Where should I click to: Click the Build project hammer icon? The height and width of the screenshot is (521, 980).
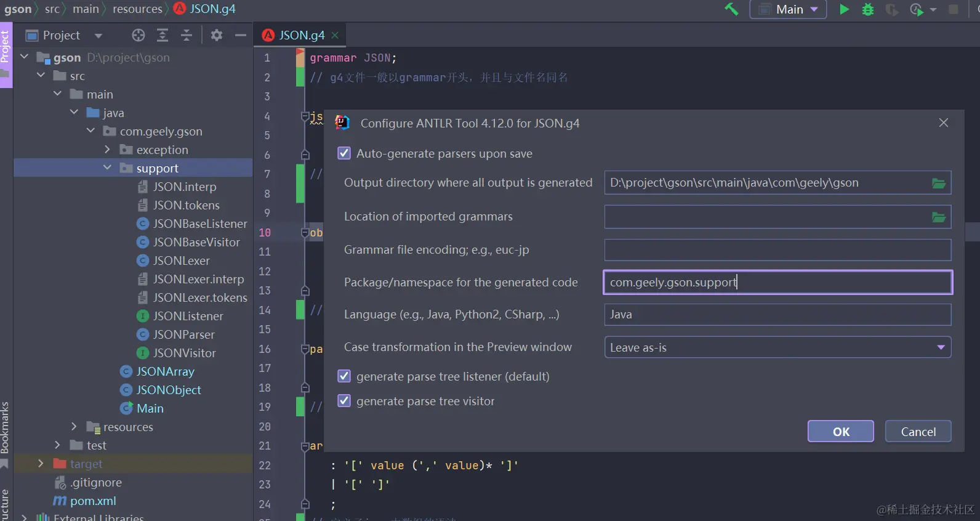[731, 9]
